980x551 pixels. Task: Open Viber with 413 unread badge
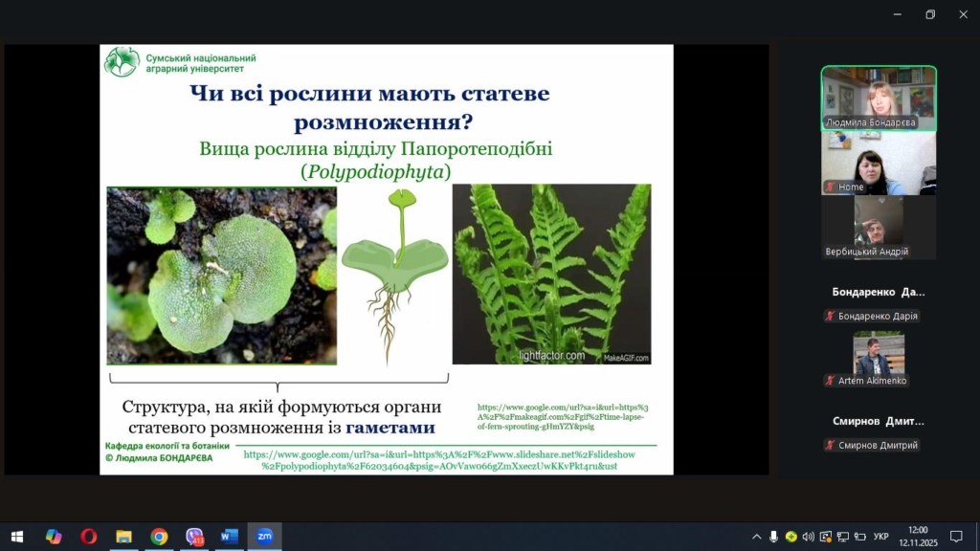(x=194, y=537)
